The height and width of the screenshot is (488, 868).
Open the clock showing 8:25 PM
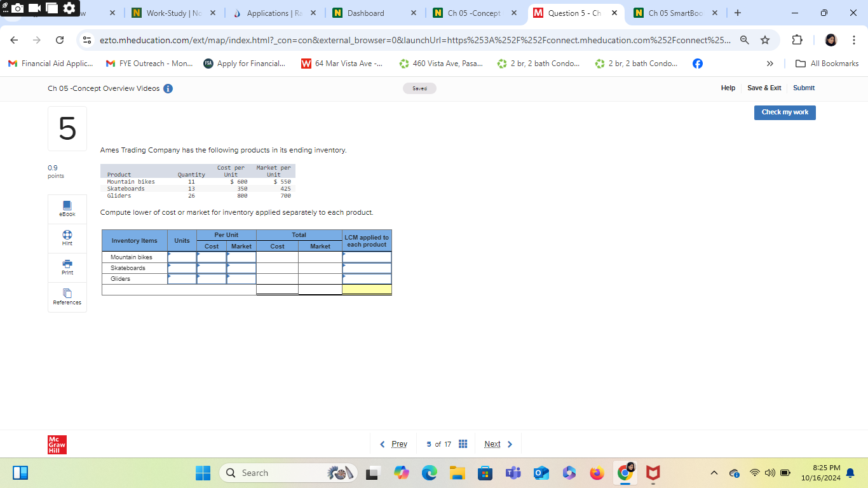click(x=821, y=473)
